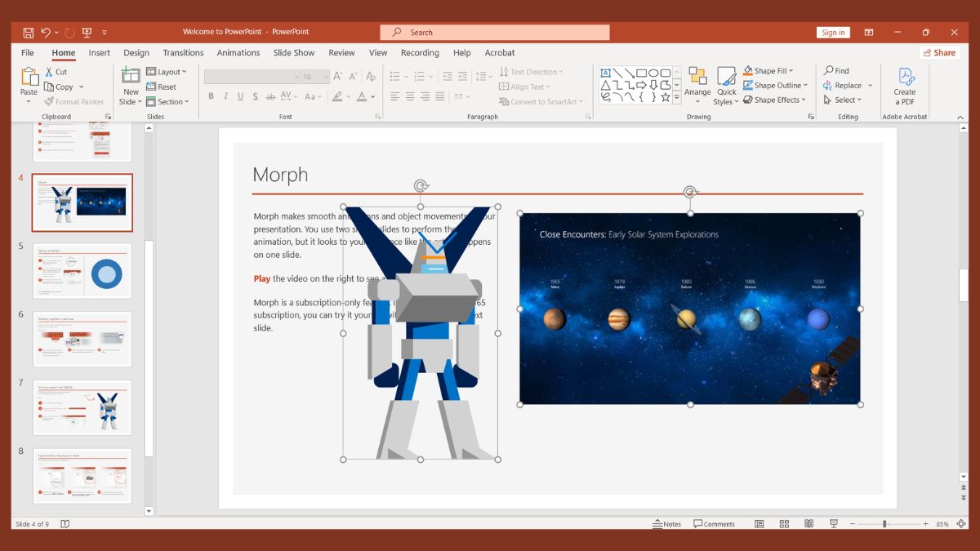This screenshot has height=551, width=980.
Task: Toggle italic formatting
Action: click(225, 96)
